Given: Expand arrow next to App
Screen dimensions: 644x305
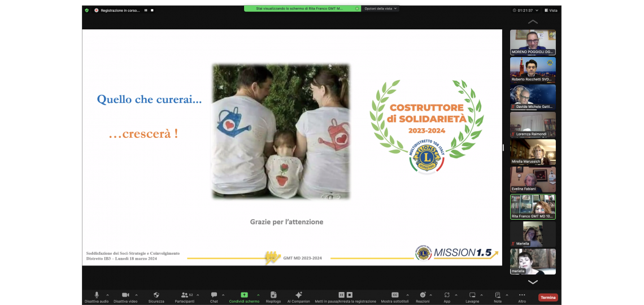Looking at the screenshot, I should pyautogui.click(x=456, y=295).
